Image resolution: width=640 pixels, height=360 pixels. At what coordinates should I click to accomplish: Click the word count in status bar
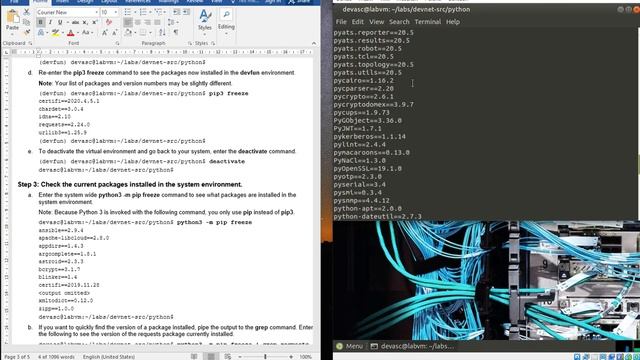(x=56, y=357)
